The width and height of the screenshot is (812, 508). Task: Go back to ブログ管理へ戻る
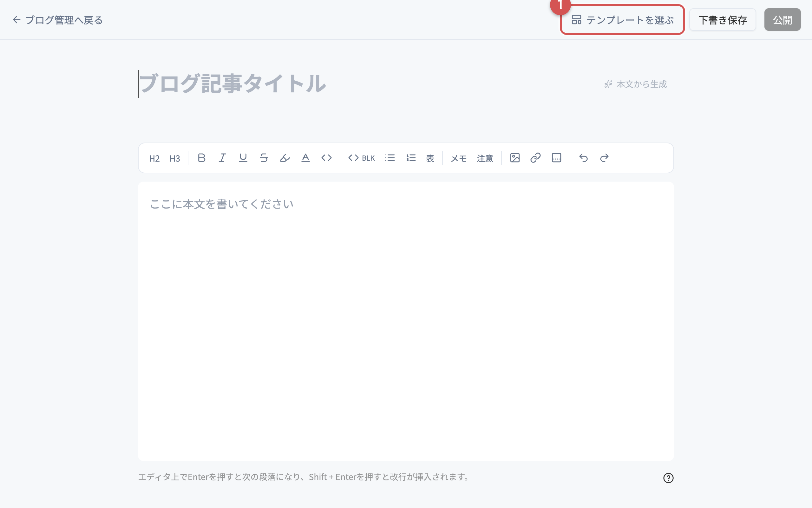(x=57, y=20)
